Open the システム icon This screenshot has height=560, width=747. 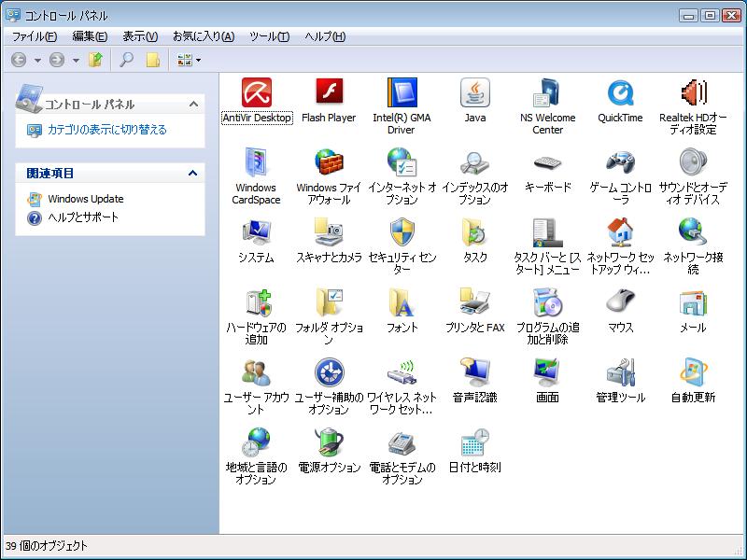tap(256, 232)
